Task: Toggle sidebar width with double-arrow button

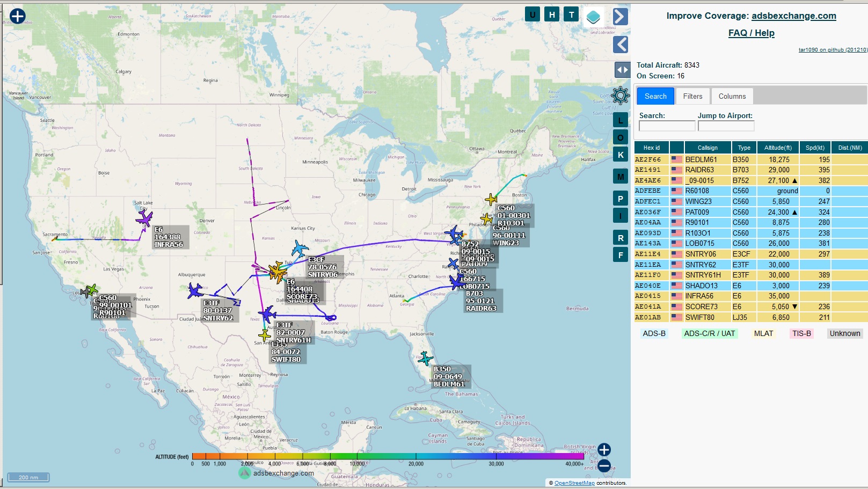Action: [x=622, y=69]
